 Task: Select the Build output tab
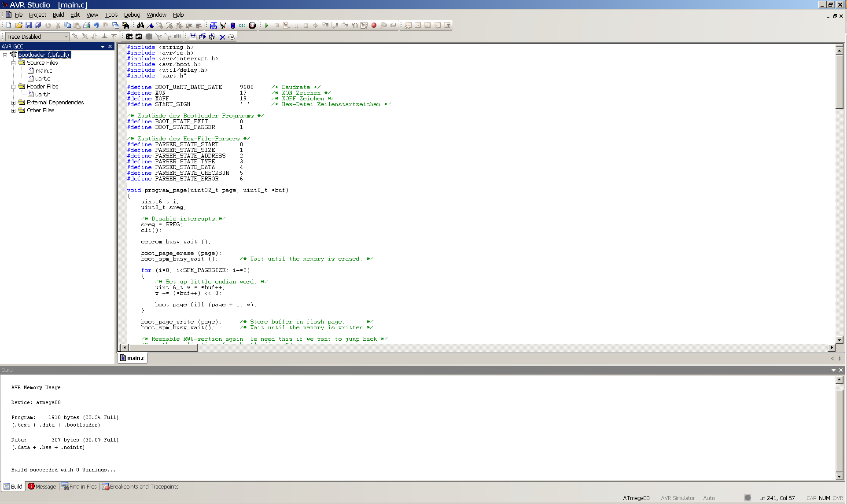tap(13, 486)
